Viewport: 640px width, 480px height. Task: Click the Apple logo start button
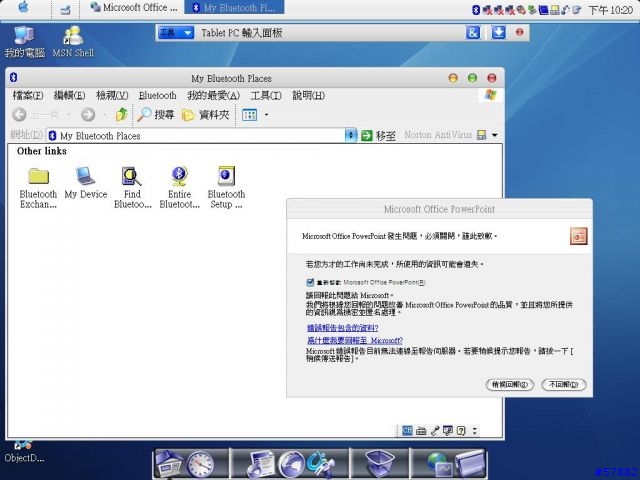[x=23, y=7]
